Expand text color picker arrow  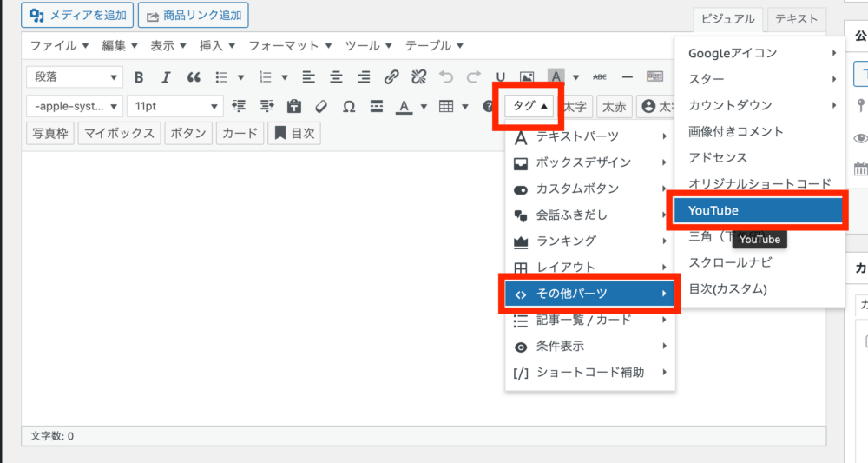coord(424,106)
